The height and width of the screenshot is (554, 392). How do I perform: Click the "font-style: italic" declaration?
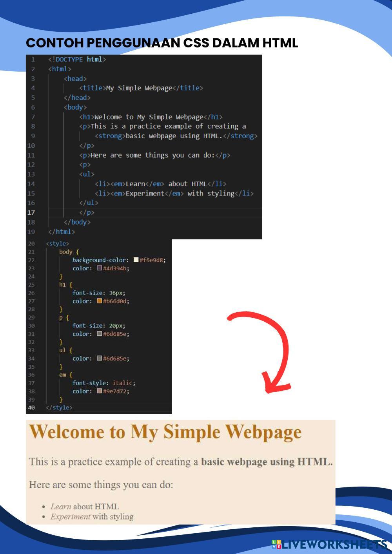coord(104,383)
